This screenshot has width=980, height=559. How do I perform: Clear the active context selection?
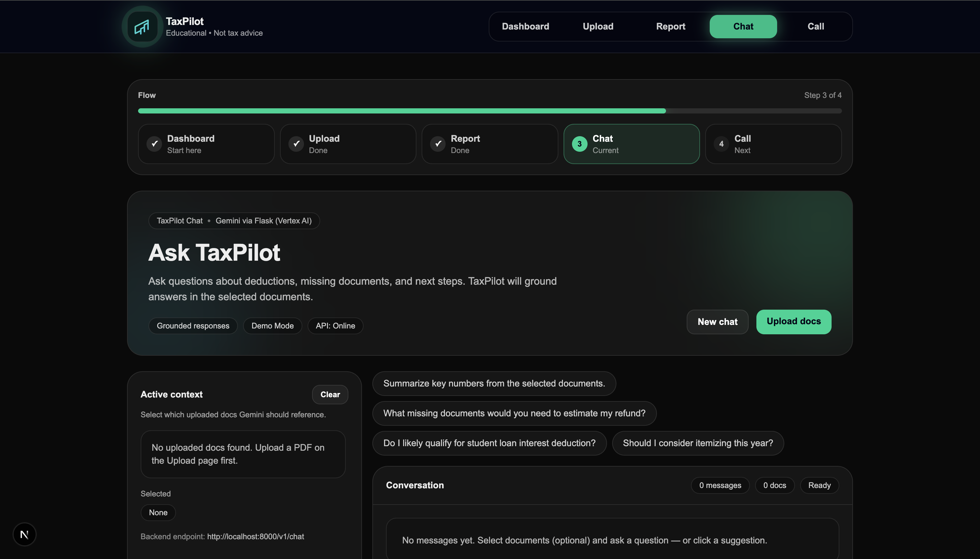pos(330,394)
